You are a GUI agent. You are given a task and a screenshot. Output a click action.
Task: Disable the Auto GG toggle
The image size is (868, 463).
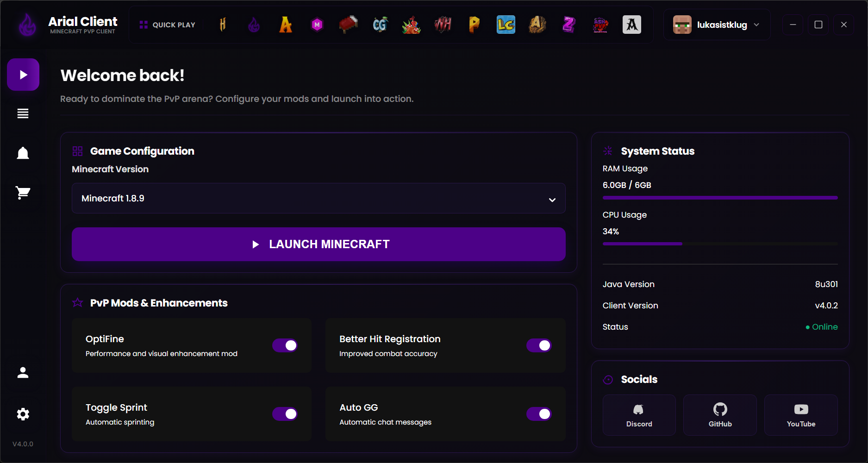point(539,414)
